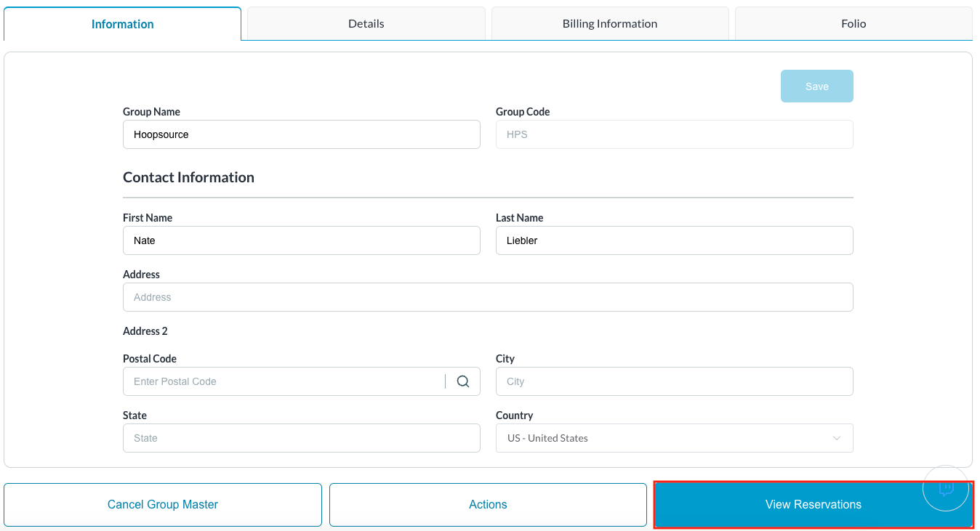Image resolution: width=980 pixels, height=531 pixels.
Task: Click the State input field
Action: [301, 438]
